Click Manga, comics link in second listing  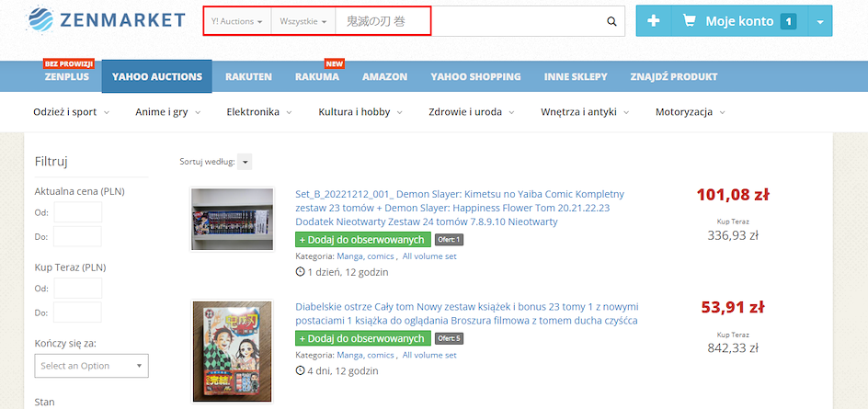click(x=365, y=355)
